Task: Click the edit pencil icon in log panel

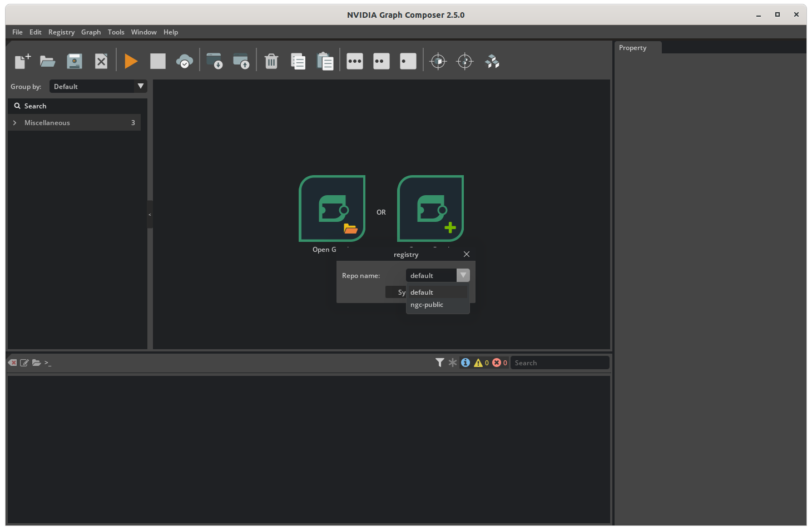Action: (x=24, y=363)
